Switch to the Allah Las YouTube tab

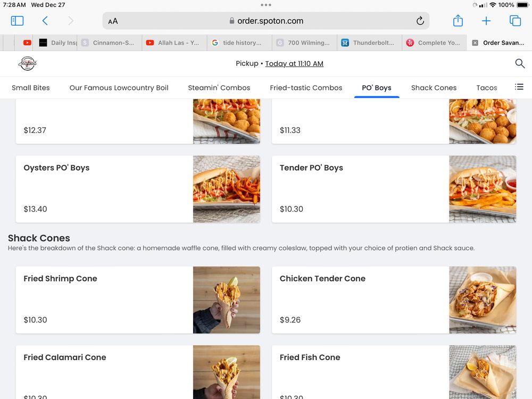[x=174, y=43]
